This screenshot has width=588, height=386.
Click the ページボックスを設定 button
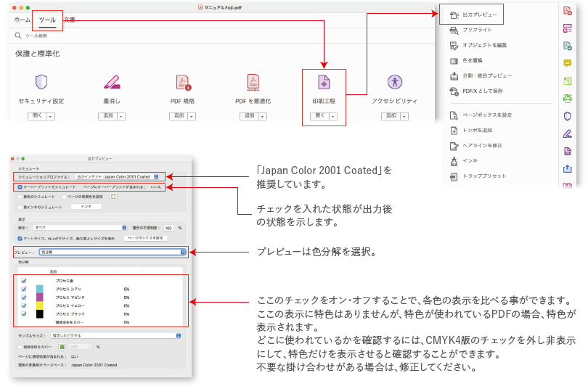pos(145,238)
